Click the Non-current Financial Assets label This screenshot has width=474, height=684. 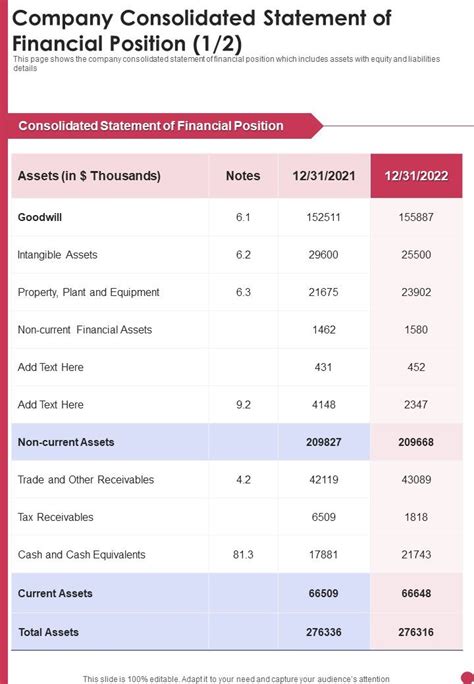[85, 330]
